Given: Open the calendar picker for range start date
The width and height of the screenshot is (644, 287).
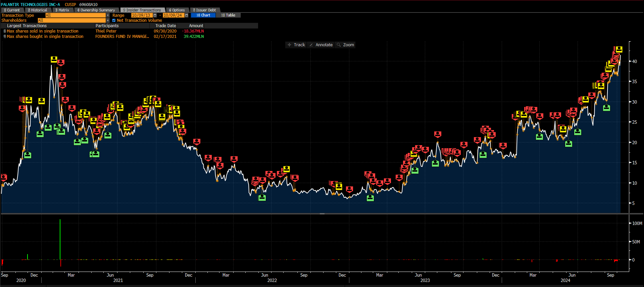Looking at the screenshot, I should click(155, 15).
